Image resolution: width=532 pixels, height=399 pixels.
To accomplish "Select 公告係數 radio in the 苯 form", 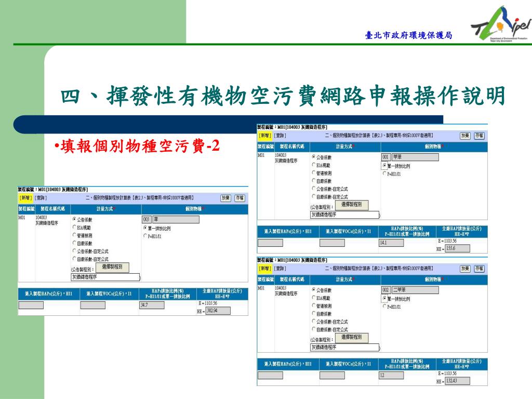I will (74, 220).
